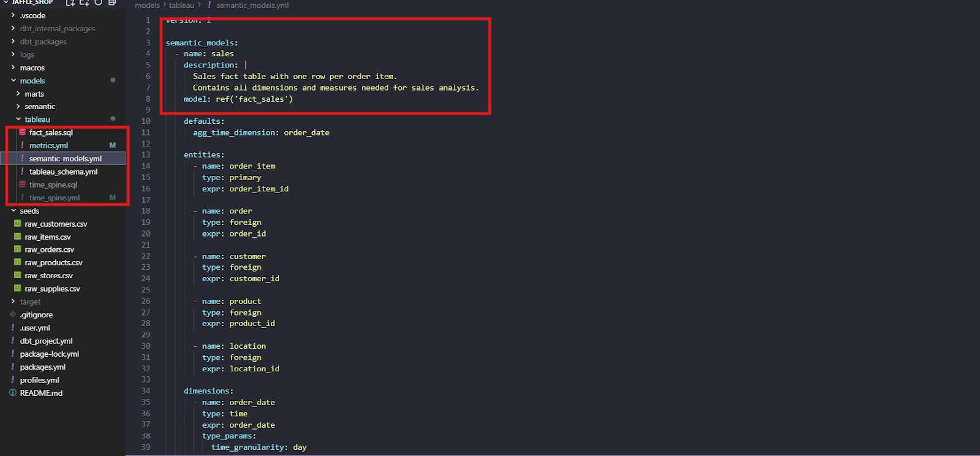980x456 pixels.
Task: Click the git icon next to .gitignore
Action: click(13, 314)
